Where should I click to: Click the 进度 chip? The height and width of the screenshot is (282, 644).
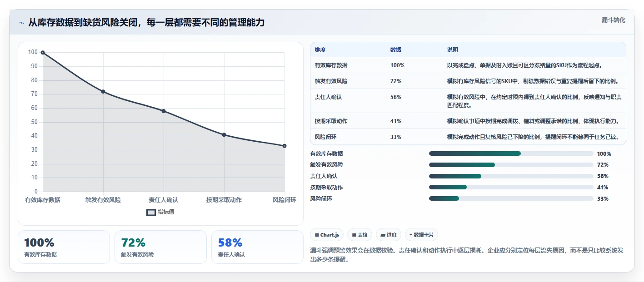pyautogui.click(x=389, y=235)
